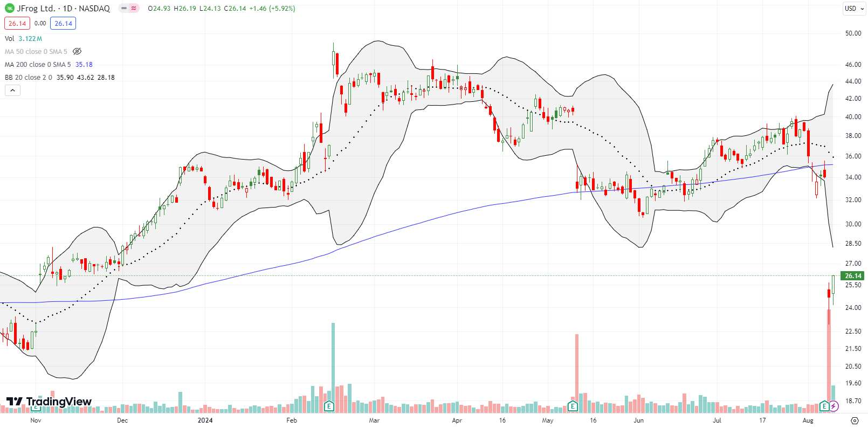Open the USD currency dropdown
This screenshot has height=428, width=868.
tap(855, 8)
